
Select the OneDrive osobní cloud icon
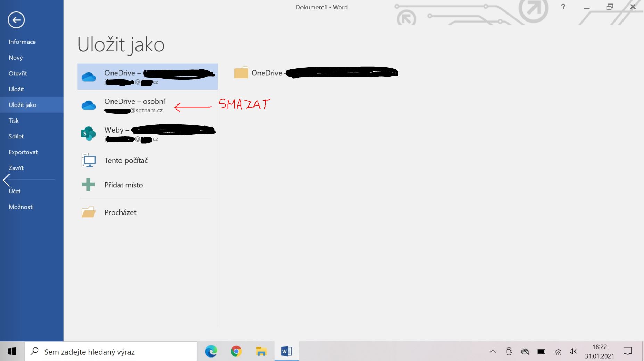[x=89, y=105]
